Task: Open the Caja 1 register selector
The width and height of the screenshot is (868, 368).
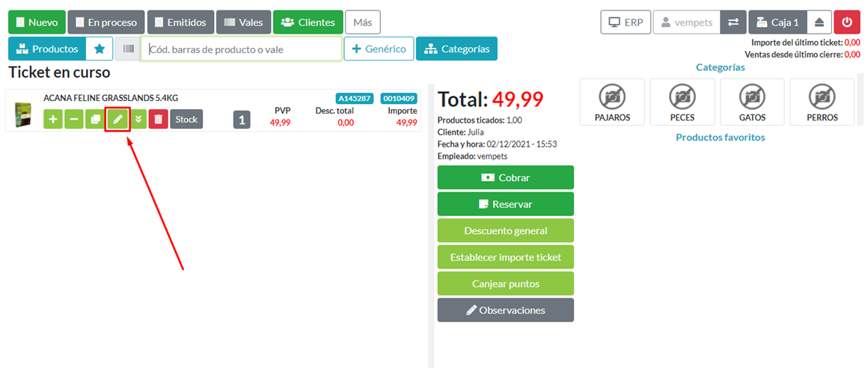Action: (777, 22)
